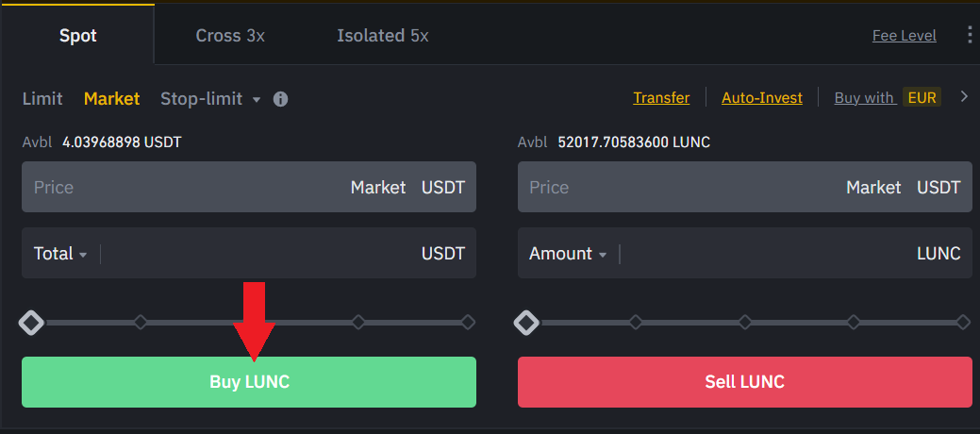Open the Isolated 5x tab
The height and width of the screenshot is (434, 980).
[382, 36]
